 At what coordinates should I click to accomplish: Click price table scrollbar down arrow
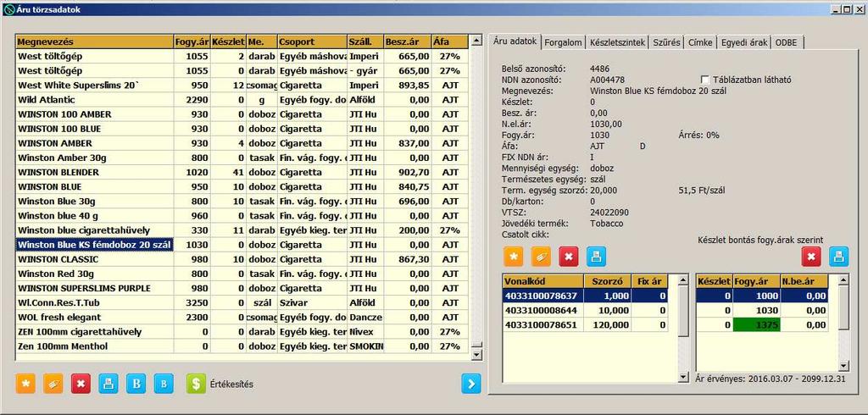tap(843, 367)
